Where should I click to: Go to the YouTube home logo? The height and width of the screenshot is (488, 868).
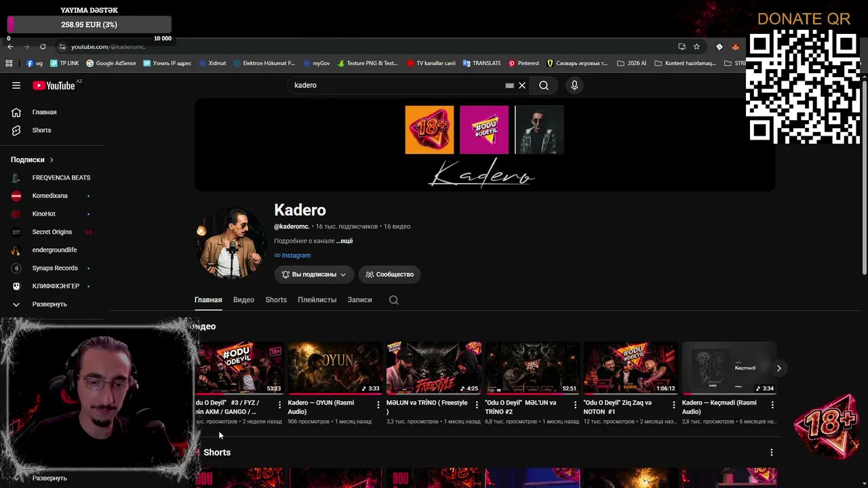pos(54,85)
